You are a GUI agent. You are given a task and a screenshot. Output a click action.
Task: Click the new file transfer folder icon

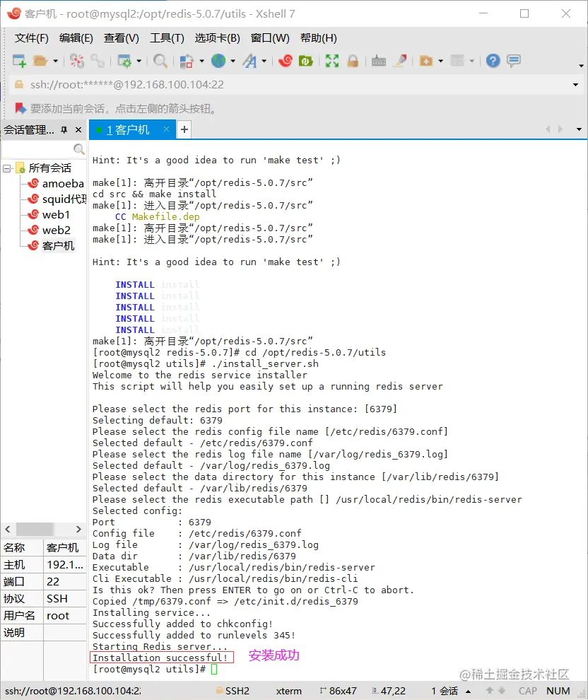coord(426,61)
